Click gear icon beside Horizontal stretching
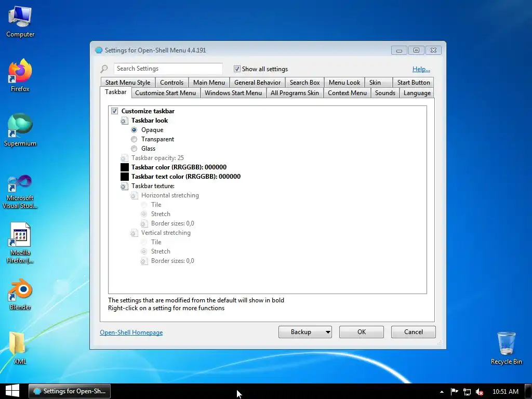This screenshot has height=399, width=532. pos(135,195)
